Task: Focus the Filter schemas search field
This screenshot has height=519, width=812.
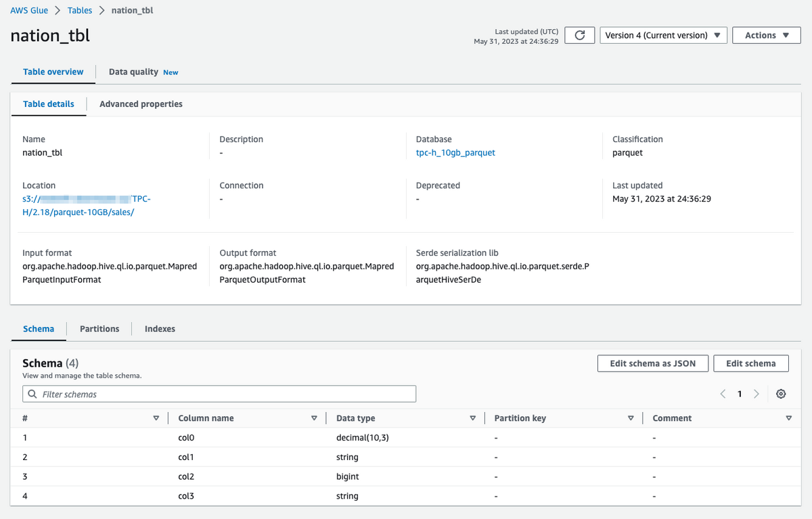Action: tap(219, 394)
